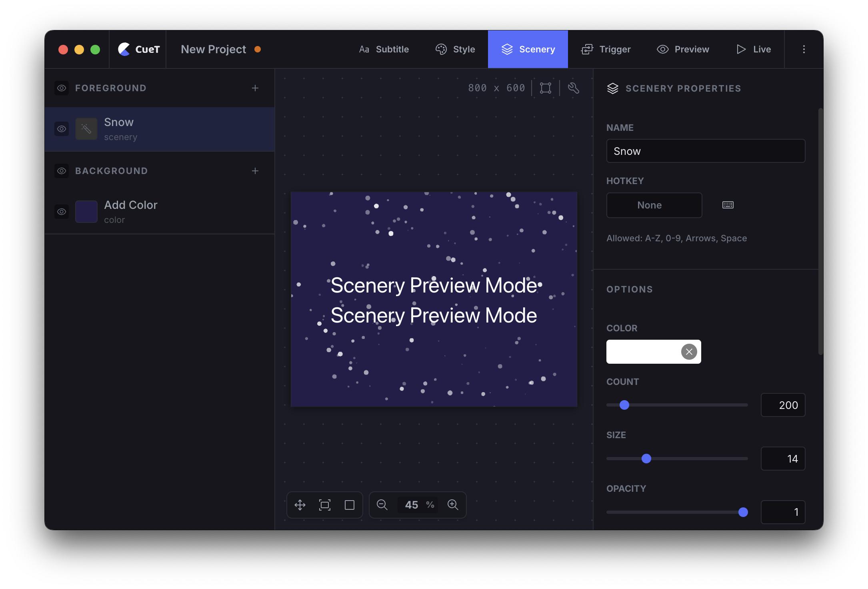The image size is (868, 589).
Task: Clear the white color with X button
Action: (689, 352)
